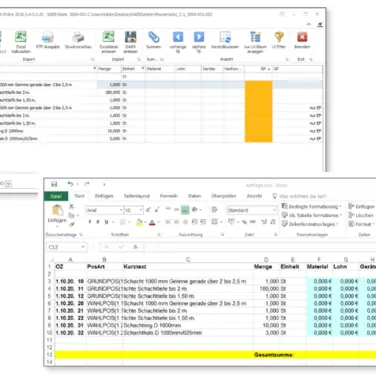Click the Material column header in GAEB grid
Screen dimensions: 376x376
160,69
